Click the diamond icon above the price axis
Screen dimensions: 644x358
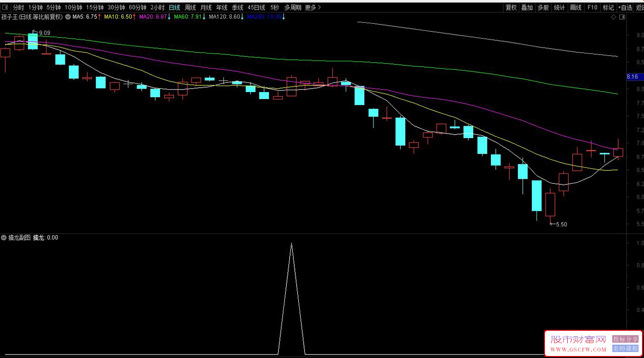point(613,17)
